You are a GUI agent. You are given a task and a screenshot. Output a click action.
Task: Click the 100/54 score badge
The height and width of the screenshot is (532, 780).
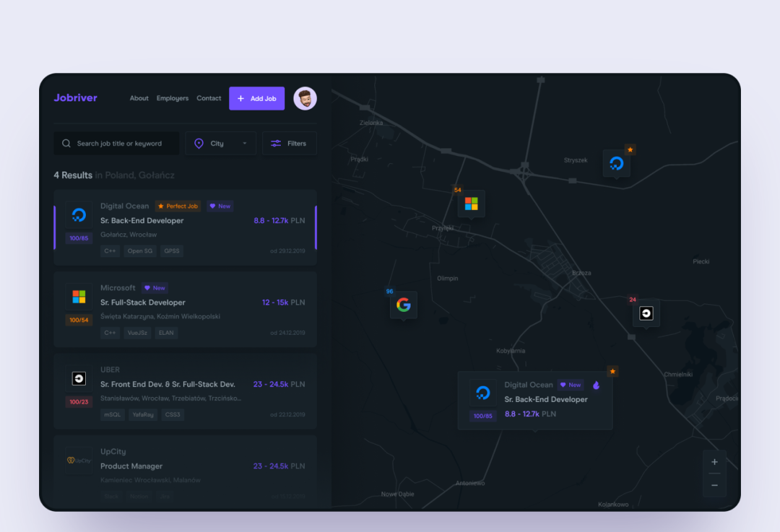tap(79, 320)
